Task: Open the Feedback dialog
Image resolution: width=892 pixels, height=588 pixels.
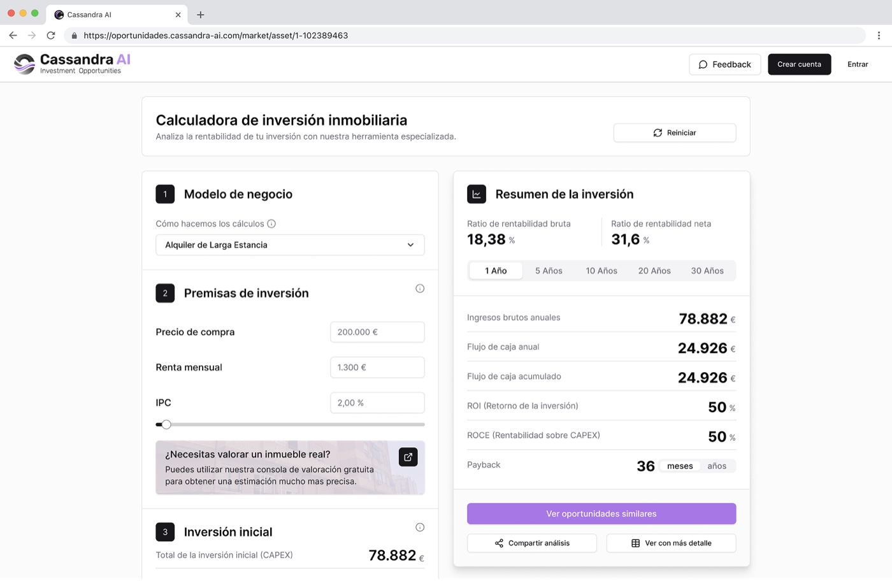Action: [x=724, y=64]
